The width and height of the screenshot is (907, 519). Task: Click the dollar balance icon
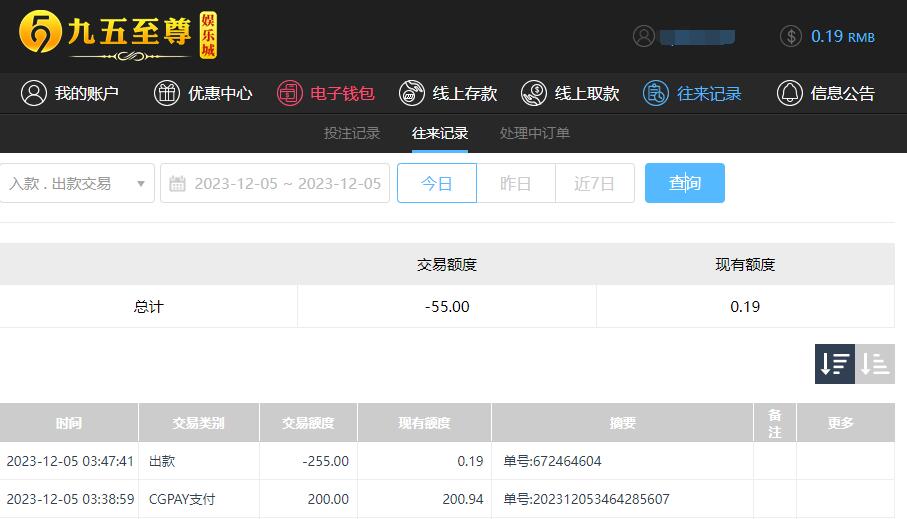tap(791, 36)
